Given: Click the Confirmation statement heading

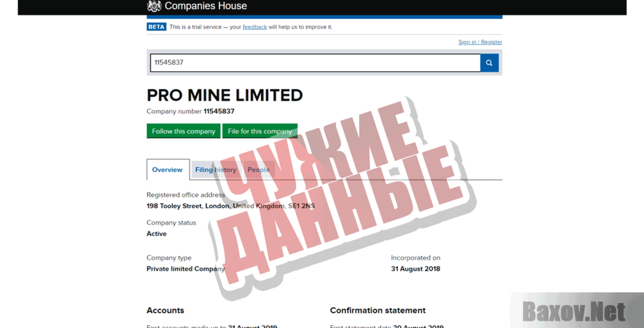Looking at the screenshot, I should click(378, 310).
